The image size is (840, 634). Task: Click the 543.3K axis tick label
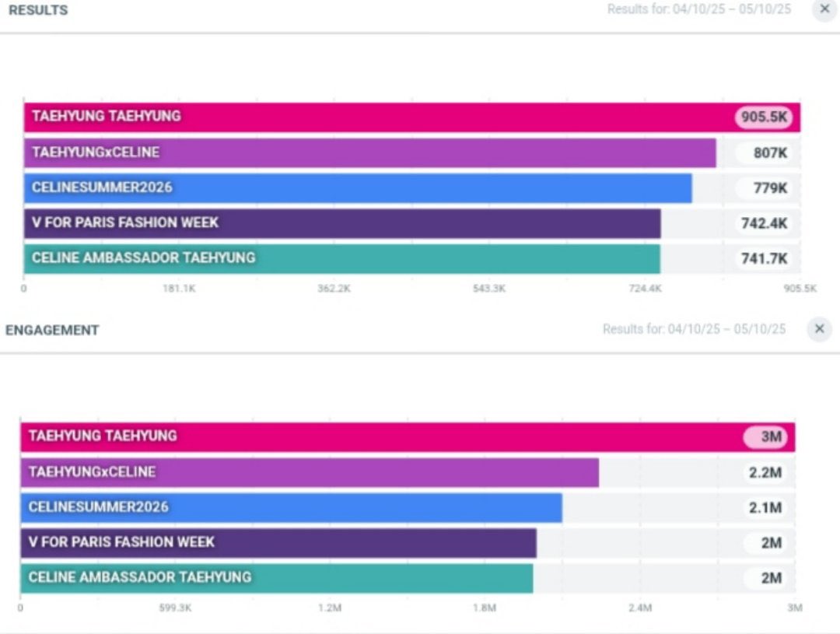[x=489, y=289]
